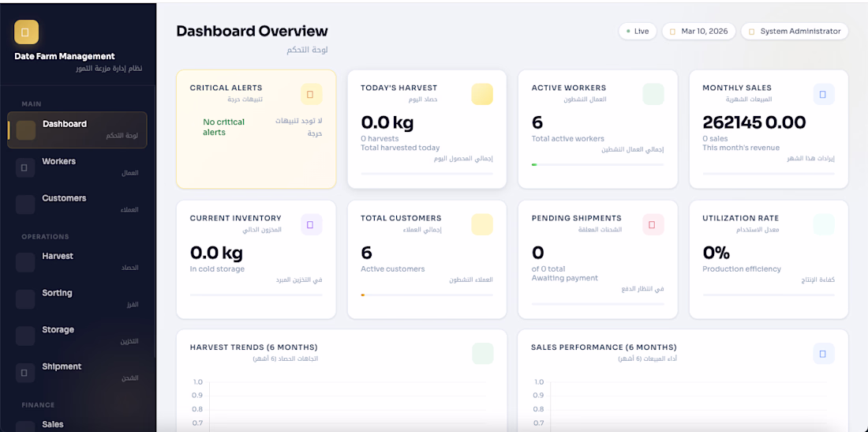
Task: Click the Sales sidebar icon
Action: click(25, 426)
